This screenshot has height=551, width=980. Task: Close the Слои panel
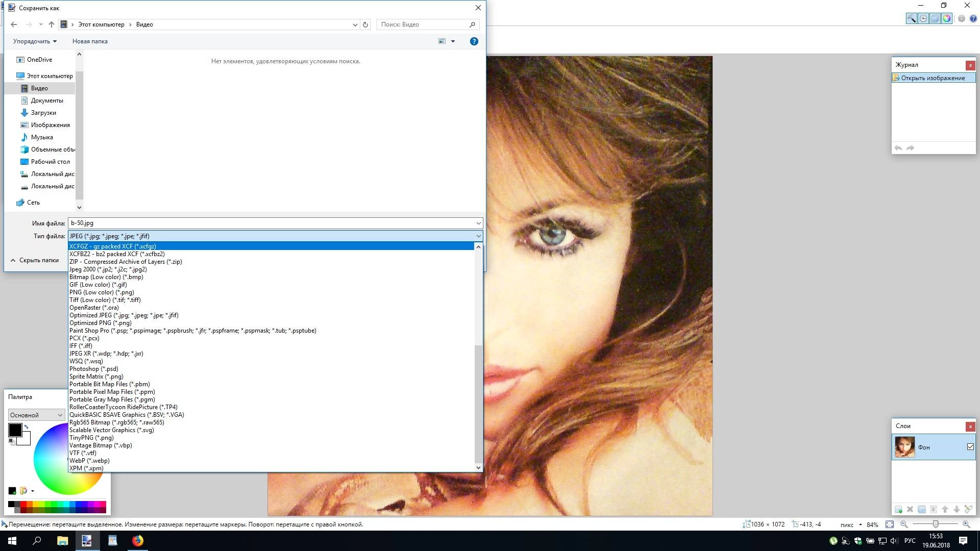pos(970,427)
